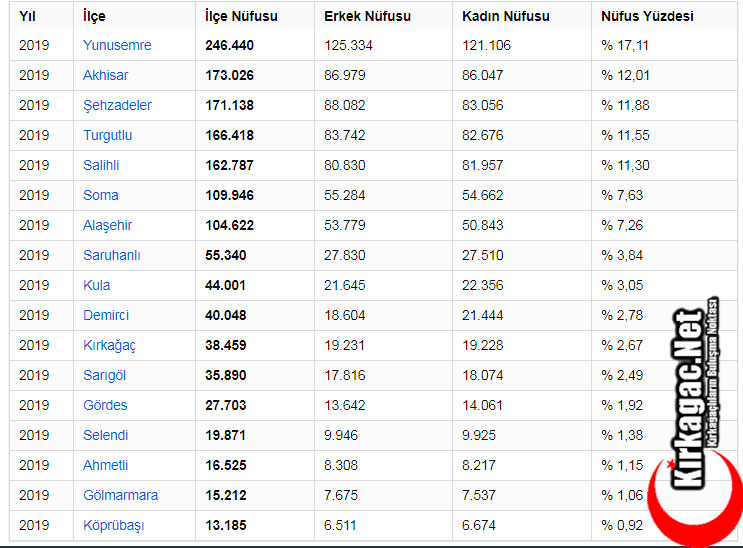
Task: Select Selendi population value 19.871
Action: point(226,435)
